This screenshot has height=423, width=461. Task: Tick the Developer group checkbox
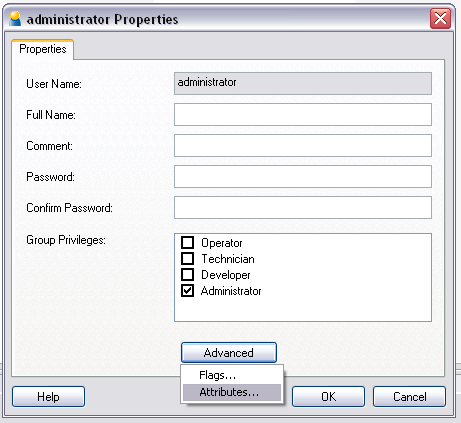pos(187,274)
